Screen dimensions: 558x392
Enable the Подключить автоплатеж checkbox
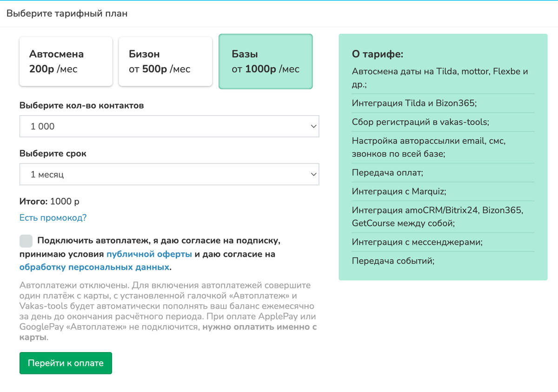click(26, 241)
